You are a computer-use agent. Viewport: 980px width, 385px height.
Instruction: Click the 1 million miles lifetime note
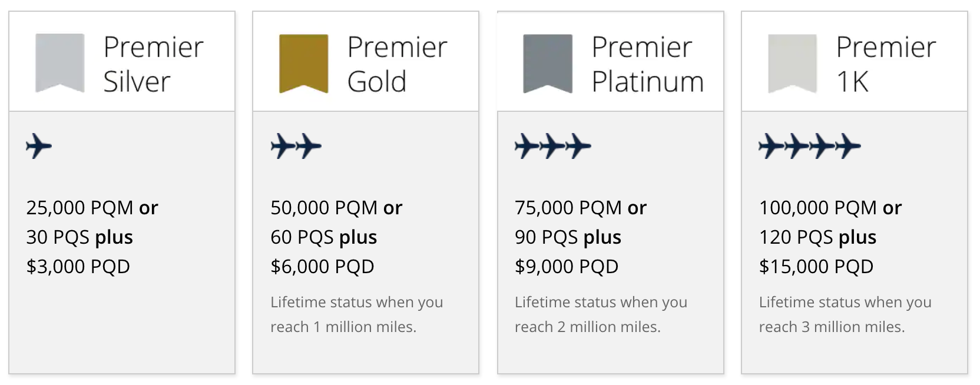(x=356, y=314)
